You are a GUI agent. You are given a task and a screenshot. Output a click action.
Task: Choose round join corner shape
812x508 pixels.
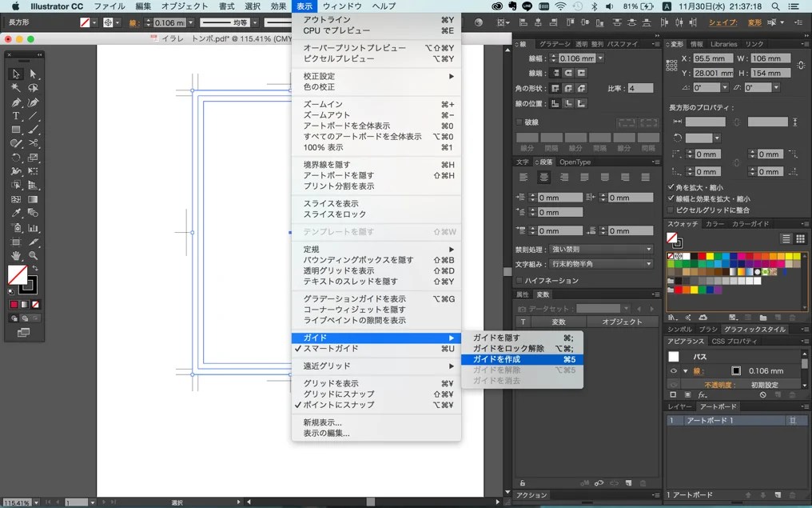coord(568,88)
